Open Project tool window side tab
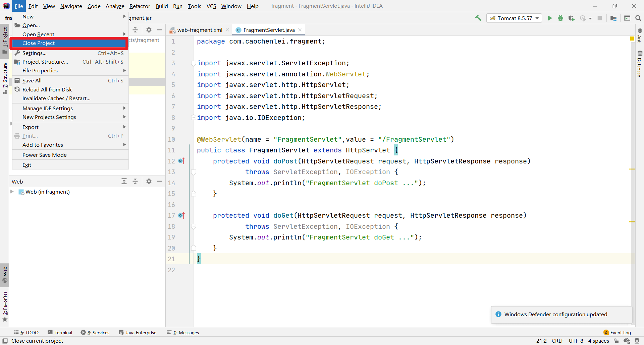Screen dimensions: 644x345 (5, 40)
